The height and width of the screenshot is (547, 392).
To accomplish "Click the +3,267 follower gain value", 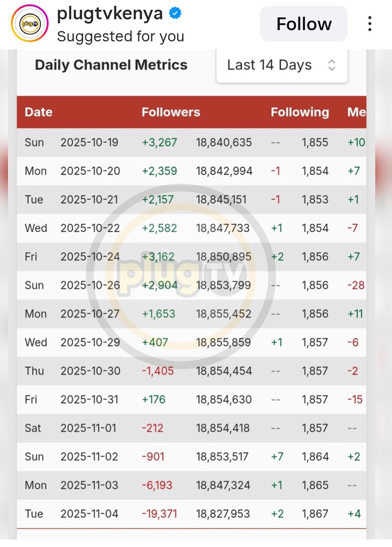I will pos(160,143).
